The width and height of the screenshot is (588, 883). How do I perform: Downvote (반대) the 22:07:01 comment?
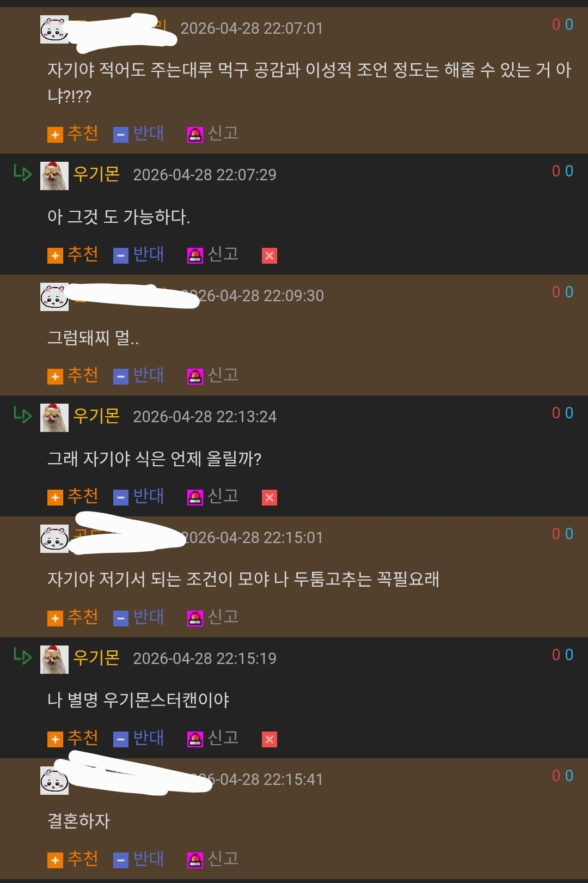(x=139, y=133)
